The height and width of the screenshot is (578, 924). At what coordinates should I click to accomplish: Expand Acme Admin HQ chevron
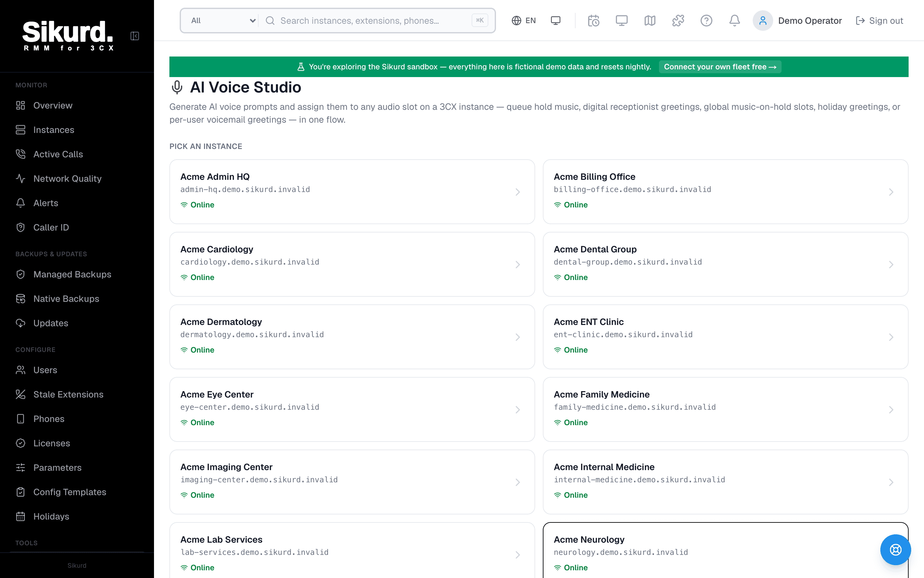click(518, 192)
